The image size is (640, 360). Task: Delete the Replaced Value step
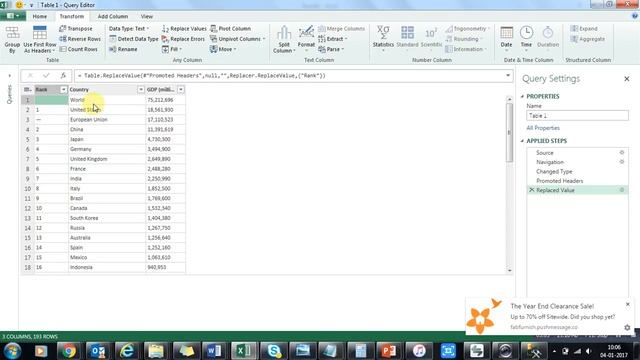click(531, 190)
